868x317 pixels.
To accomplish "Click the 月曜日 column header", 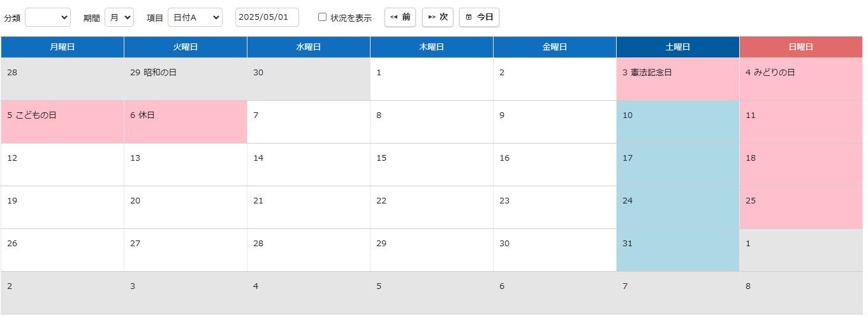I will (x=63, y=47).
